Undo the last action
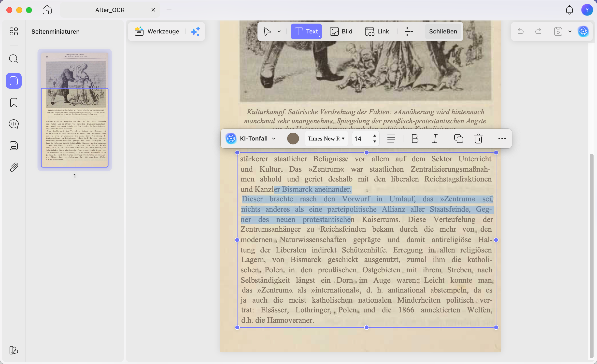The height and width of the screenshot is (364, 597). [521, 31]
